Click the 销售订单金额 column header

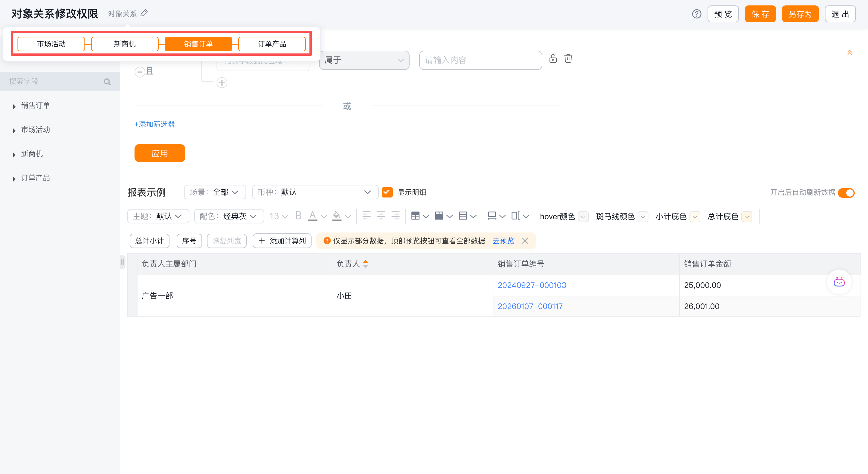click(770, 264)
